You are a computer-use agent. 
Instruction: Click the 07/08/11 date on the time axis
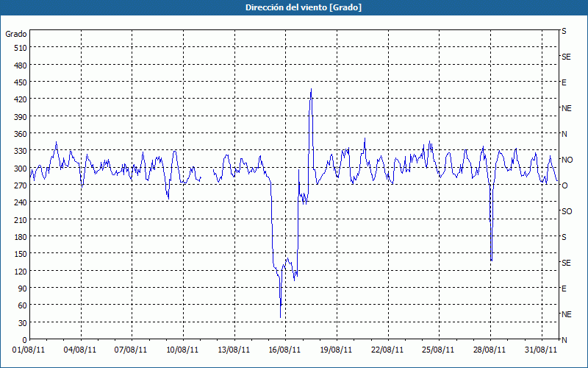tap(131, 350)
